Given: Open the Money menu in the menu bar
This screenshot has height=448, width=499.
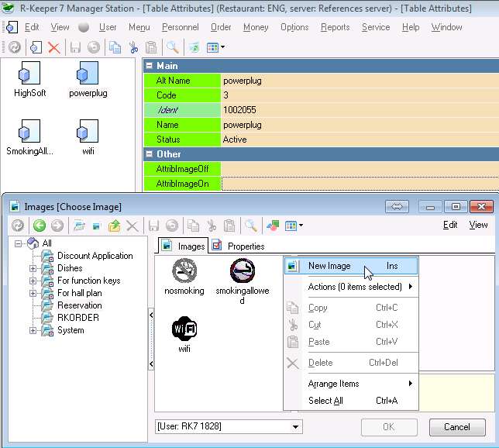Looking at the screenshot, I should (x=256, y=27).
